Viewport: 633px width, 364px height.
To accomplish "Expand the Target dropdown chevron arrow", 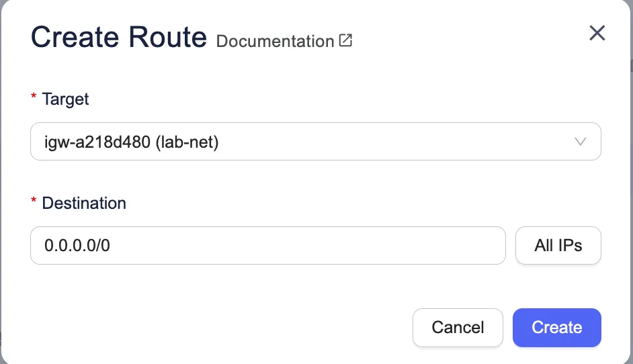I will tap(581, 142).
